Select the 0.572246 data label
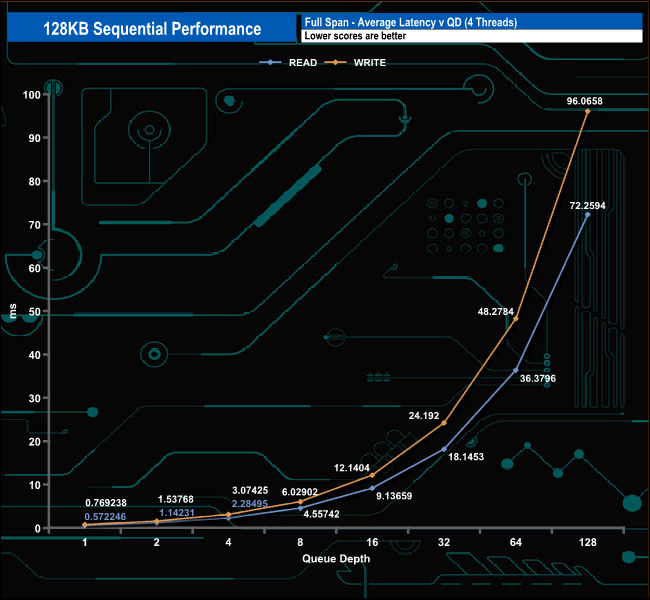 point(105,517)
